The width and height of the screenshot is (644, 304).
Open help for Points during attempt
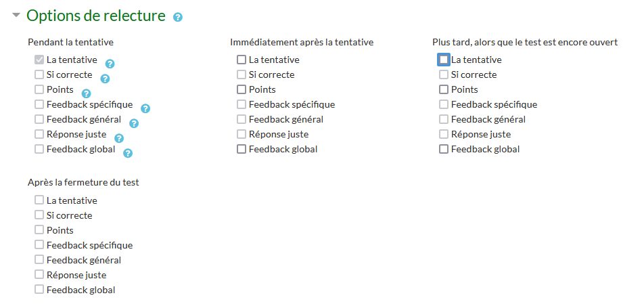pyautogui.click(x=86, y=93)
